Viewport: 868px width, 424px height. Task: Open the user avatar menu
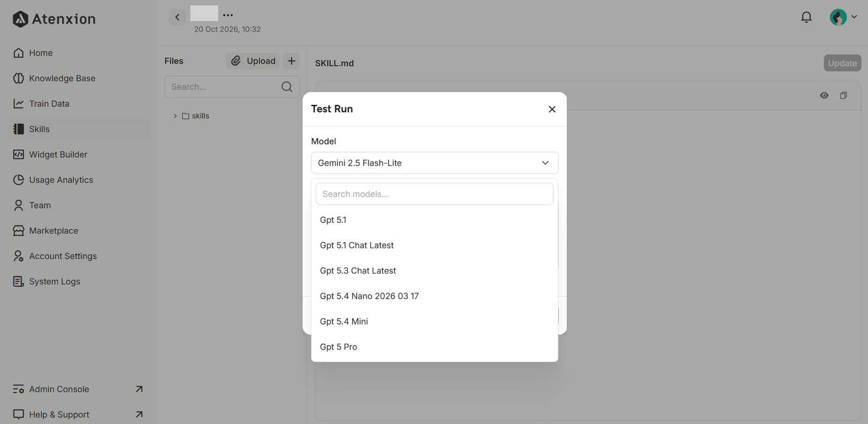[843, 17]
